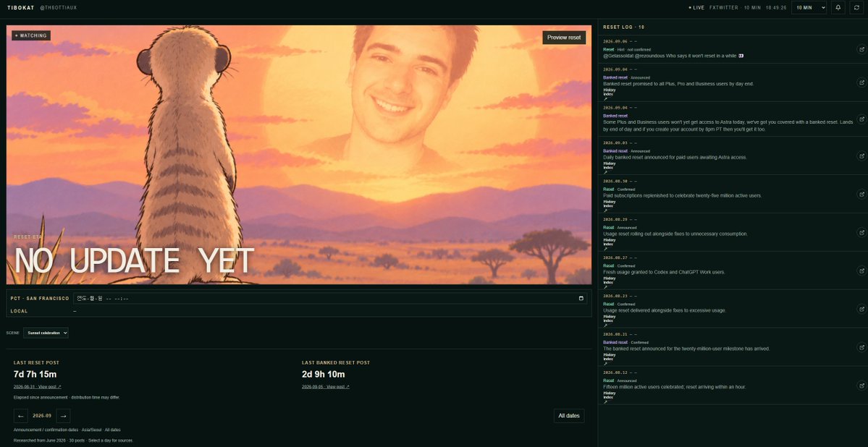This screenshot has height=447, width=868.
Task: Go to previous month with left arrow
Action: pos(20,416)
